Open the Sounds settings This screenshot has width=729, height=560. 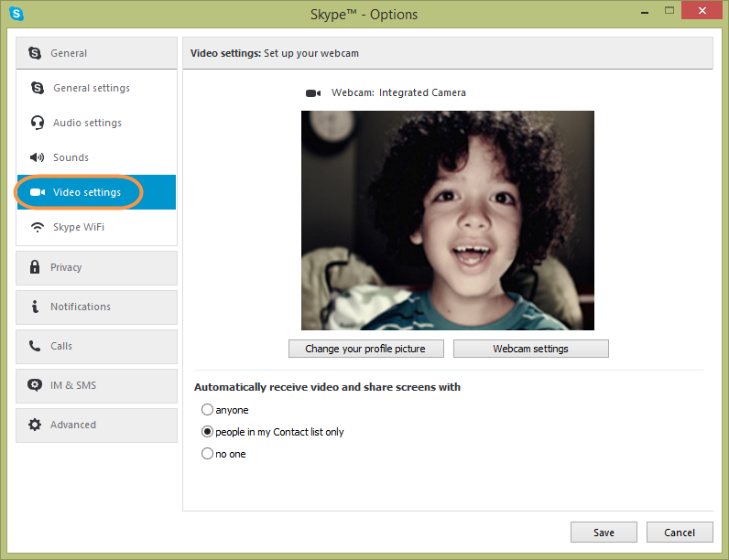click(x=96, y=157)
